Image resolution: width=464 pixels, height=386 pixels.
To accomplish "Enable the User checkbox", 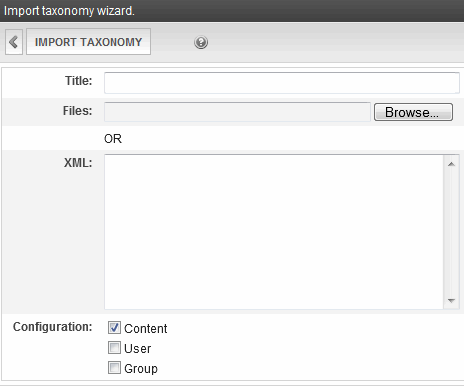I will pyautogui.click(x=114, y=348).
